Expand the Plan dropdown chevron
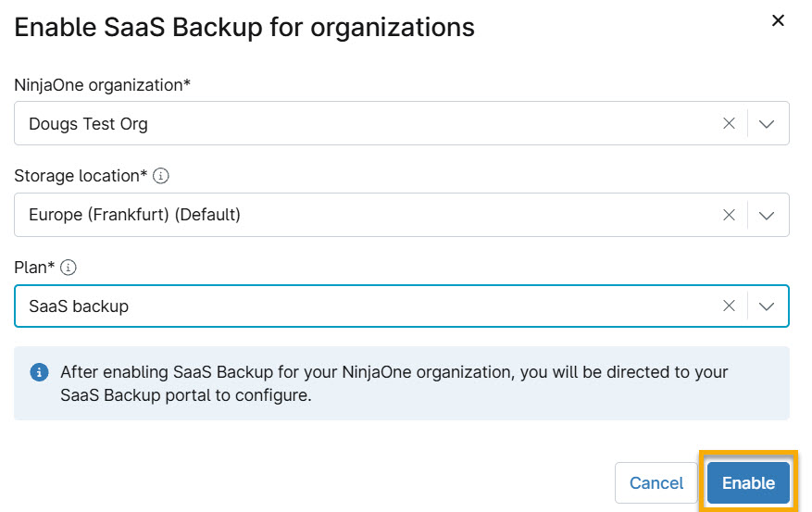 click(x=767, y=306)
